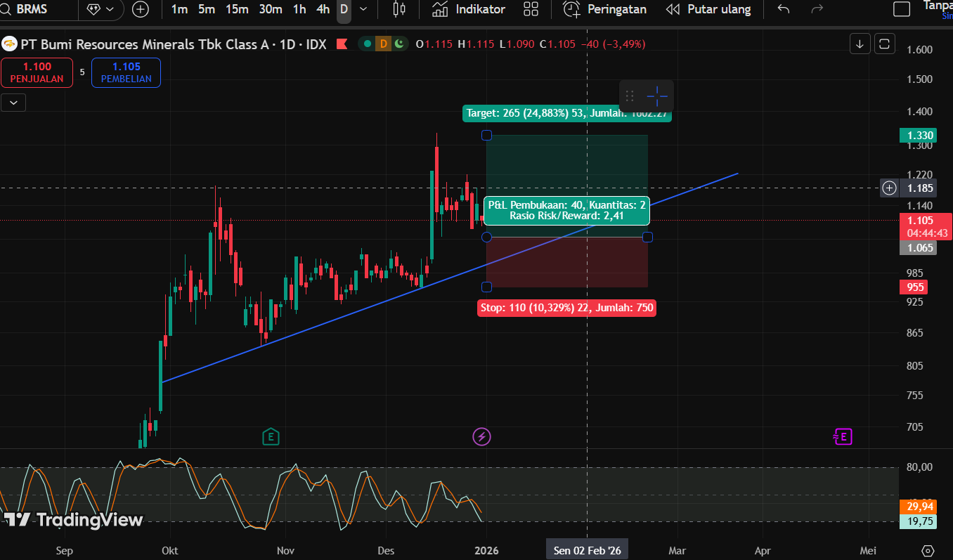Click the red flag next to IDX
This screenshot has width=953, height=560.
tap(342, 44)
